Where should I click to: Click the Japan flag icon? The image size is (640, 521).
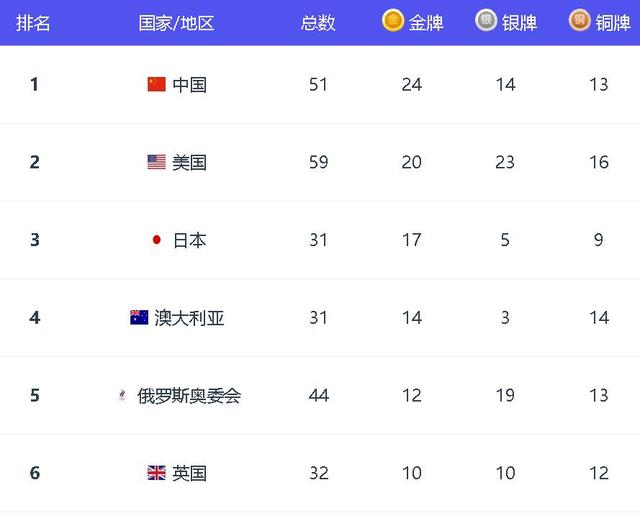coord(157,240)
